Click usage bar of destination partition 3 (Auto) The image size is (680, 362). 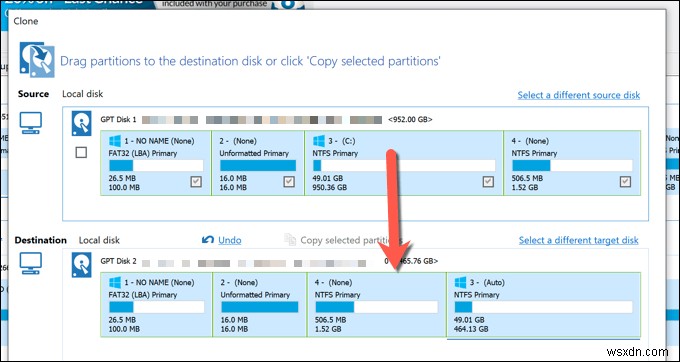tap(543, 307)
